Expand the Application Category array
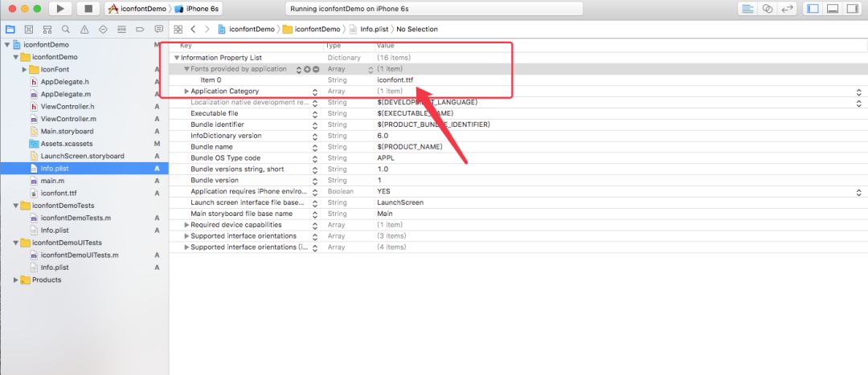 coord(186,92)
